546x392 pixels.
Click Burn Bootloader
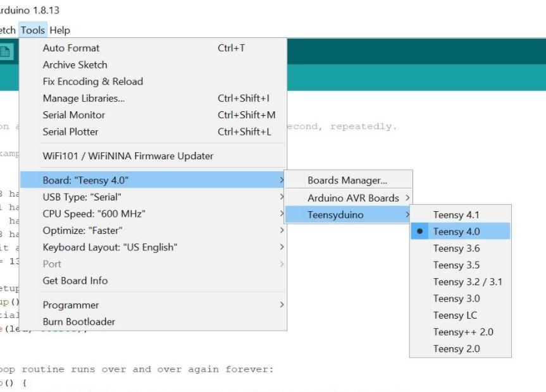click(153, 322)
